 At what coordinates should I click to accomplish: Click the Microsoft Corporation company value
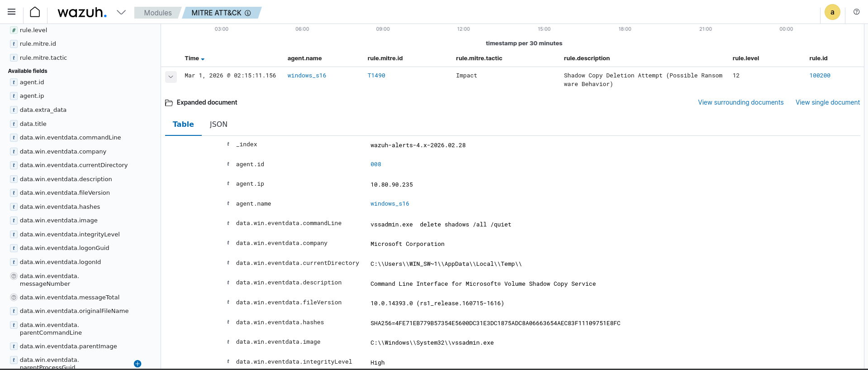[408, 244]
